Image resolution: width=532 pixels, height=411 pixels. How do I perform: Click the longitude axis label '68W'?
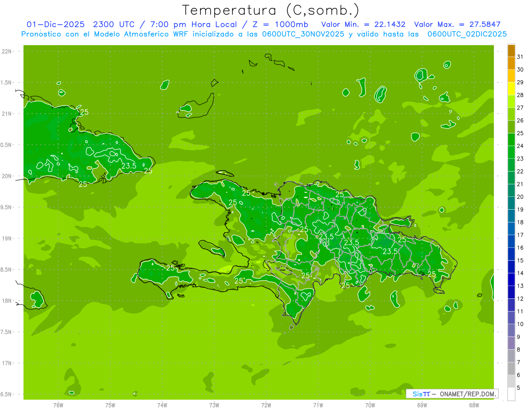click(x=474, y=405)
